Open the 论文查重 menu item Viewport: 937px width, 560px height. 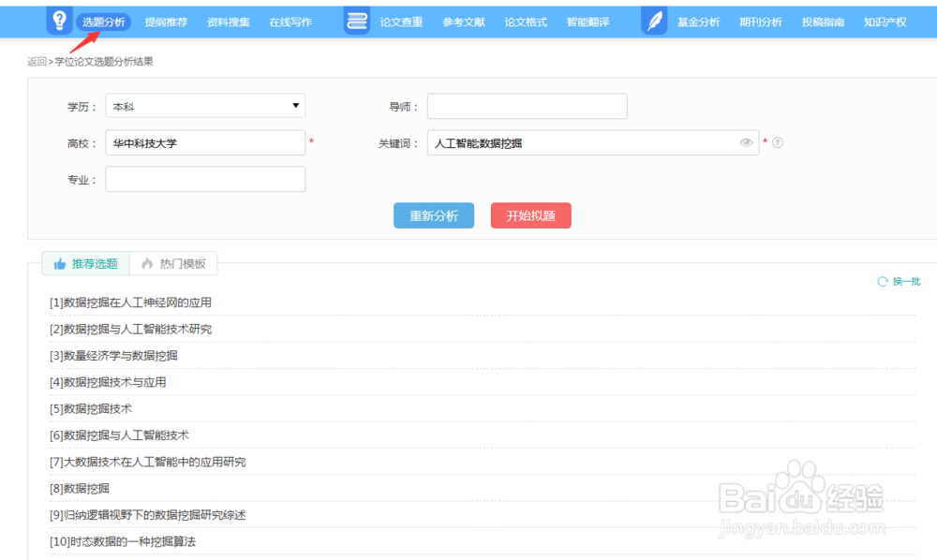[x=402, y=22]
